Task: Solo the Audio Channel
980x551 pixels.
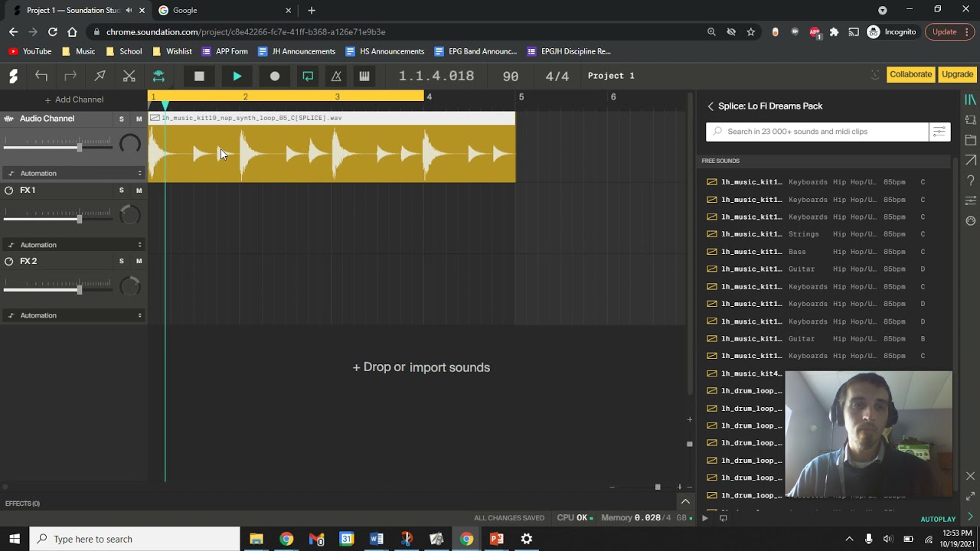Action: coord(121,119)
